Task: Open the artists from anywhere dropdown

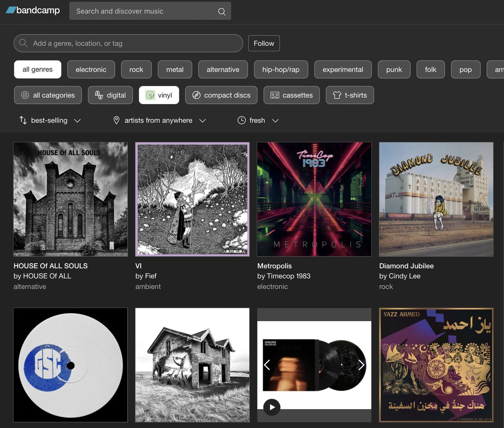Action: pos(159,120)
